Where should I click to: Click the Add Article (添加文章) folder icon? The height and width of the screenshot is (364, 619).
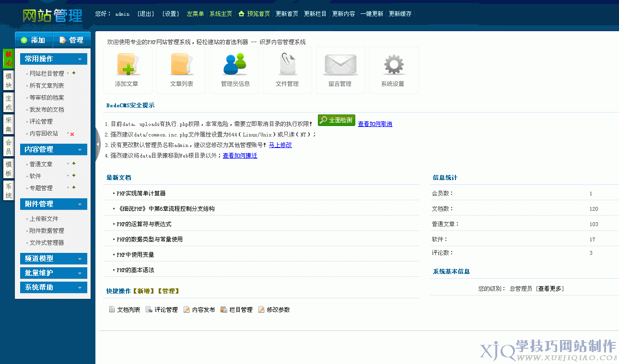128,65
